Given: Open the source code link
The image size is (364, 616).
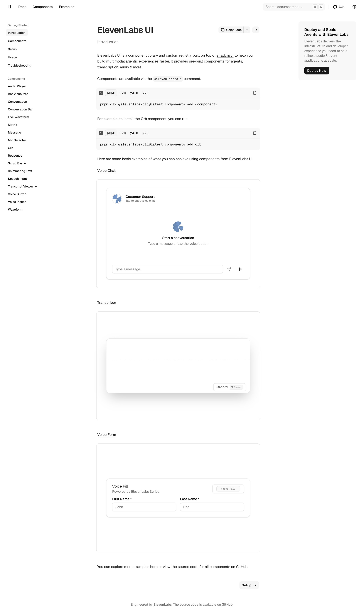Looking at the screenshot, I should [188, 567].
